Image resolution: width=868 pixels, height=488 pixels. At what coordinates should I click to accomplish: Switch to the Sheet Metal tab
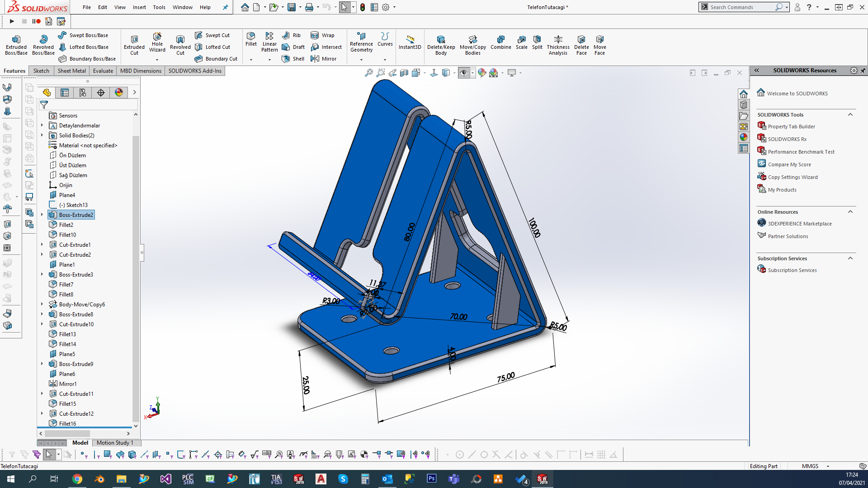pyautogui.click(x=71, y=71)
